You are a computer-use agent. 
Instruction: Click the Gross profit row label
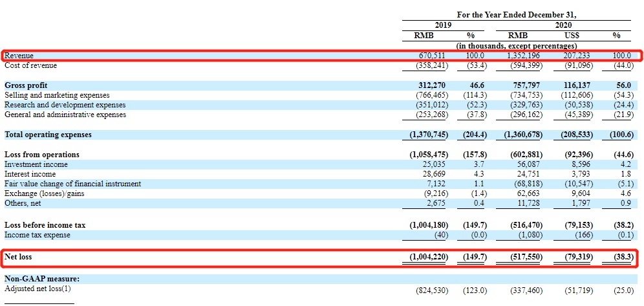click(26, 85)
